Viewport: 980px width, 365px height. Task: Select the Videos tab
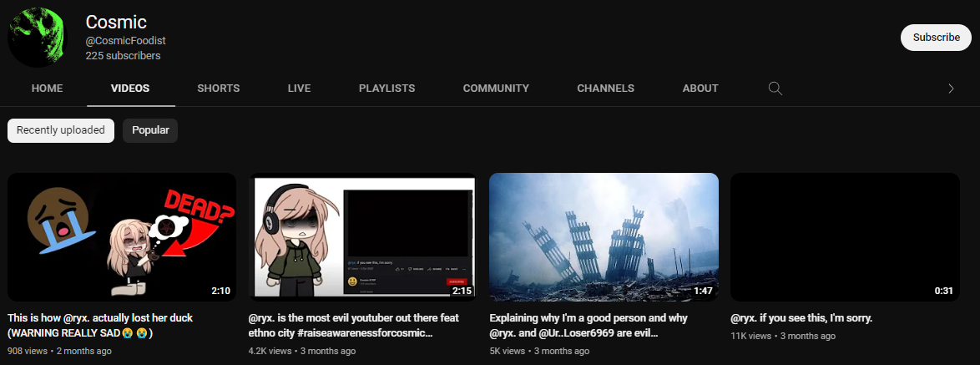(x=130, y=89)
